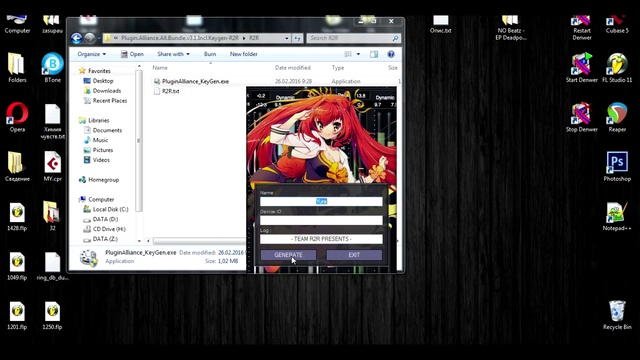Launch Start Denwer shortcut
This screenshot has height=360, width=640.
tap(582, 67)
